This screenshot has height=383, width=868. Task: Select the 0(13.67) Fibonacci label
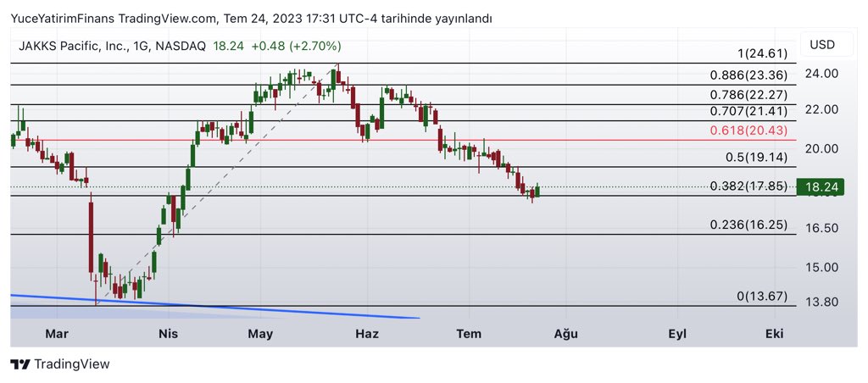(x=762, y=296)
